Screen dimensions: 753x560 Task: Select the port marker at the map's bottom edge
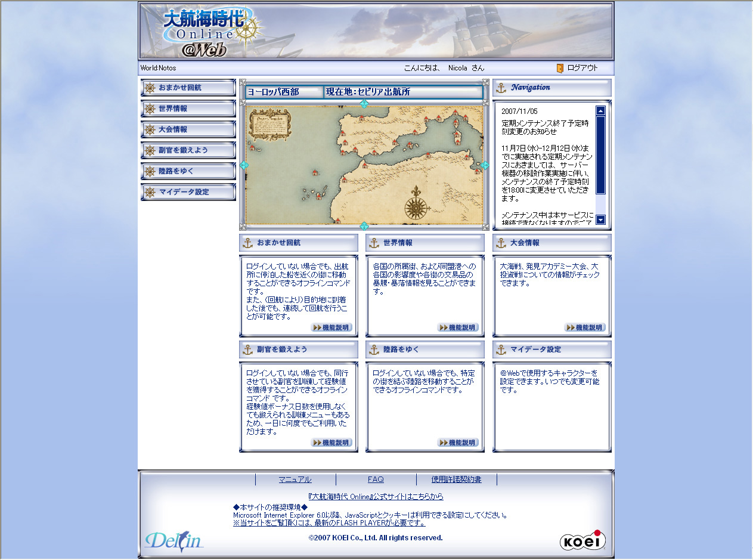[x=338, y=220]
